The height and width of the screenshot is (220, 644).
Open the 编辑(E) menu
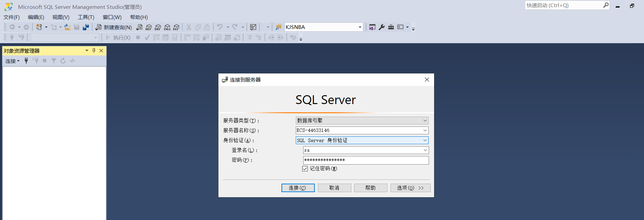[x=36, y=17]
